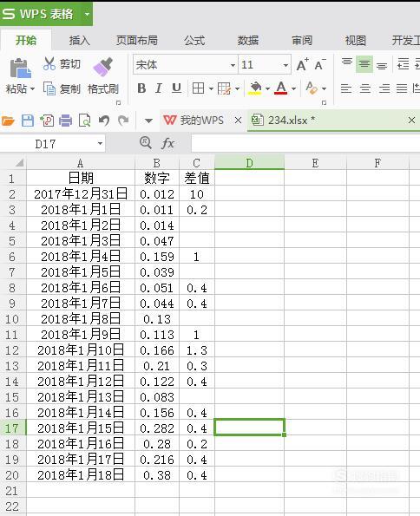Switch to the 插入 ribbon tab

(79, 41)
